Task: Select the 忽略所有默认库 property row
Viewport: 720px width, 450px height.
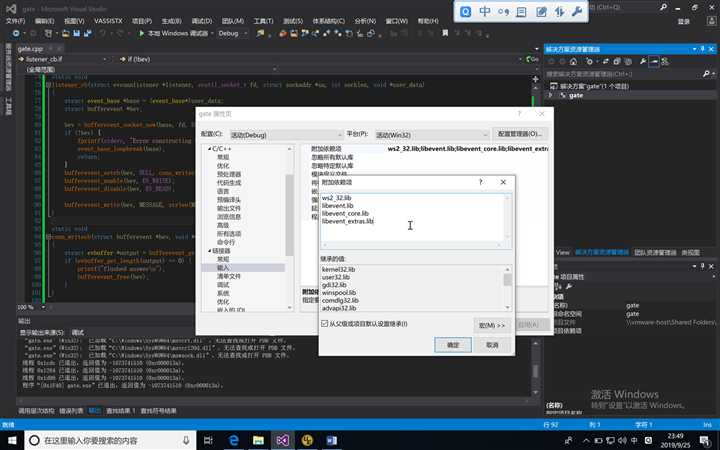Action: pos(424,157)
